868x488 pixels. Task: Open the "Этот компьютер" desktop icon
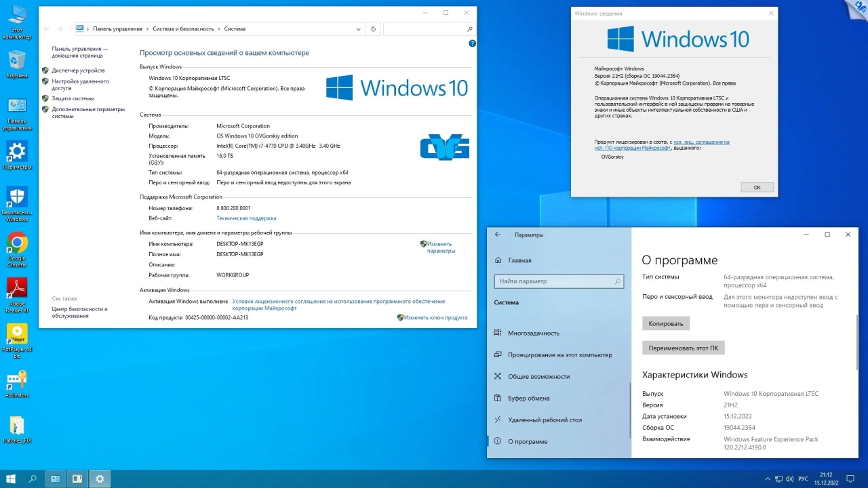[17, 22]
